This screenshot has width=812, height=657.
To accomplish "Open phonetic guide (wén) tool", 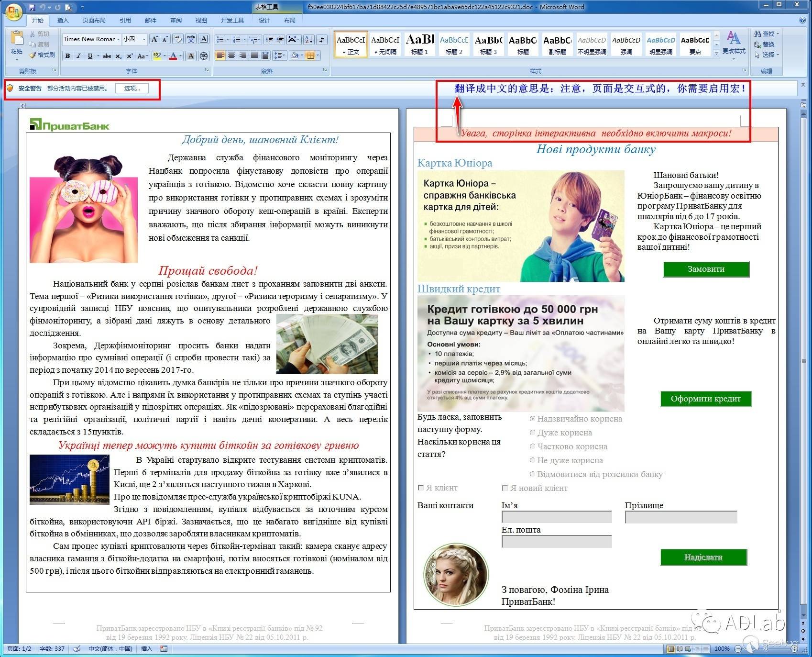I will pos(191,39).
